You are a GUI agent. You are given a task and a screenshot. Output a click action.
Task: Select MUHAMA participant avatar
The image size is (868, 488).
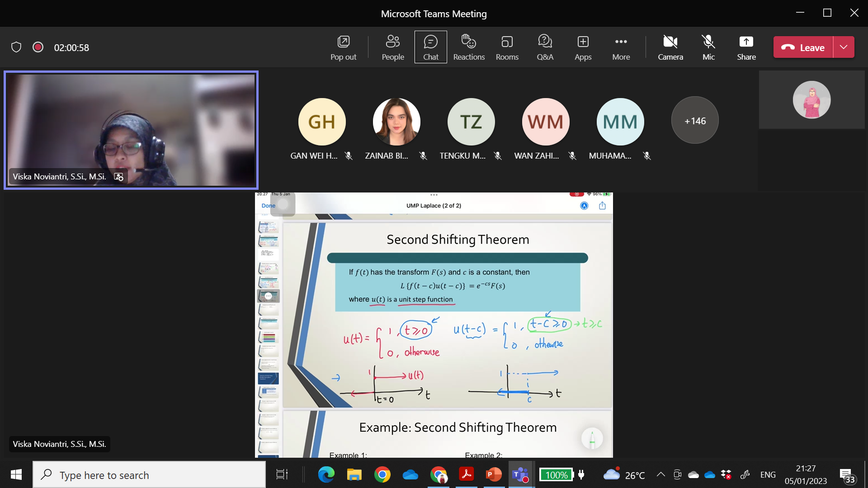click(620, 122)
